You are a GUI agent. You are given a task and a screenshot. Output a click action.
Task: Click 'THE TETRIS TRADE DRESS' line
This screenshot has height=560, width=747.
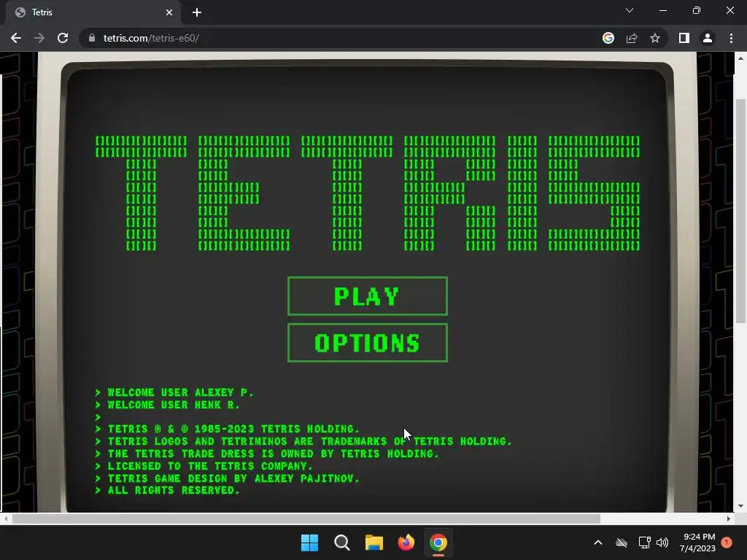[267, 454]
